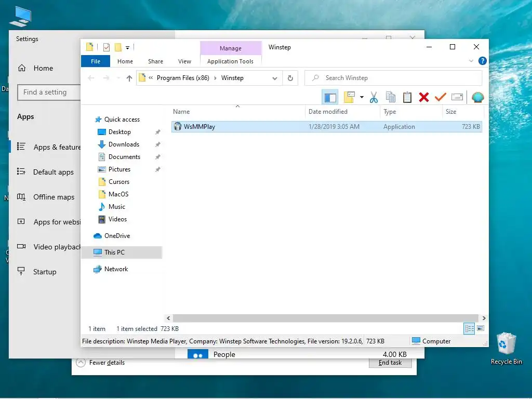This screenshot has width=532, height=399.
Task: Open Videos in the navigation pane
Action: pyautogui.click(x=117, y=220)
